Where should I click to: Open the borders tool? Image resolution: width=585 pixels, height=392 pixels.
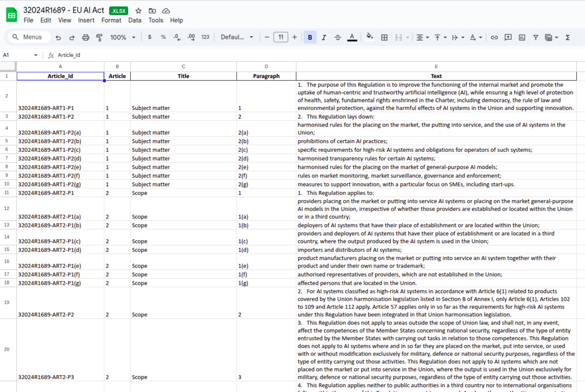click(384, 37)
